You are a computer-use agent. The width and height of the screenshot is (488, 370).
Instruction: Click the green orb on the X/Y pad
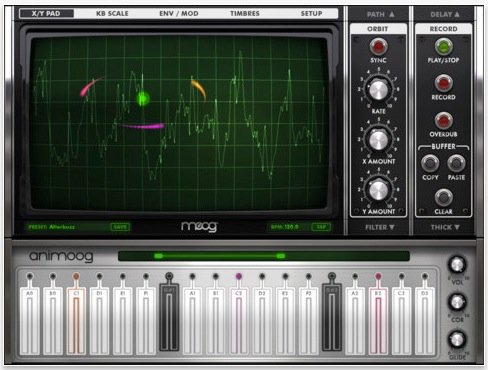tap(143, 99)
